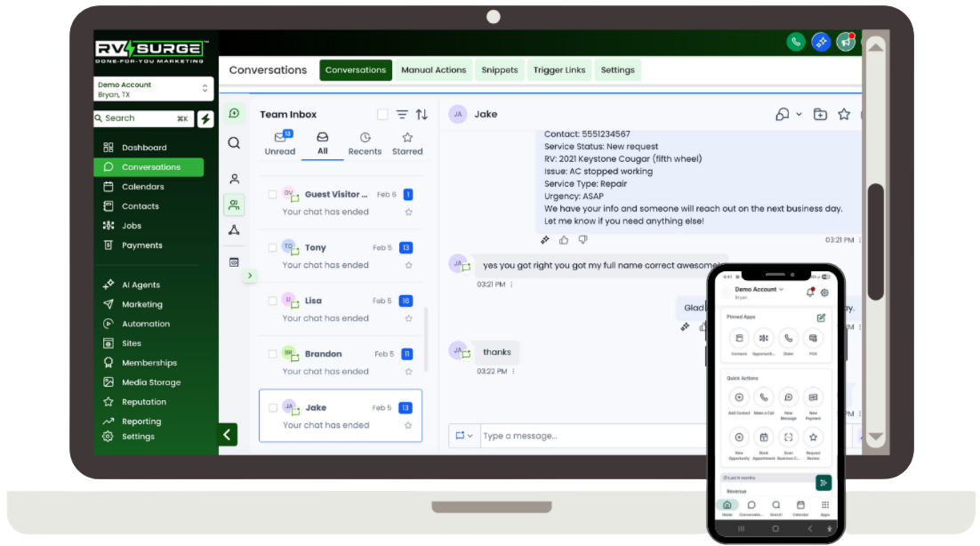Show All conversations filter
The image size is (980, 546).
(323, 144)
